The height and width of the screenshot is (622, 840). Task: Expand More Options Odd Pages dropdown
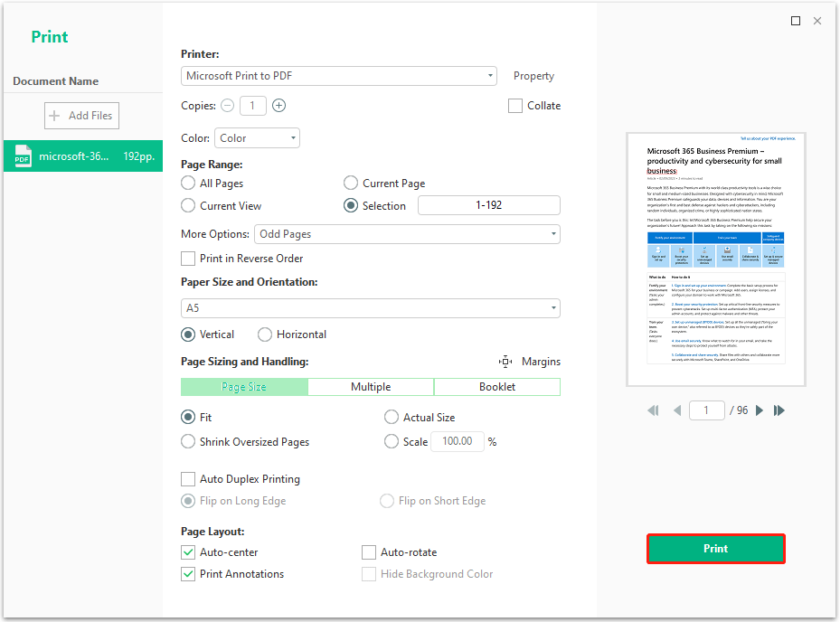[x=407, y=234]
